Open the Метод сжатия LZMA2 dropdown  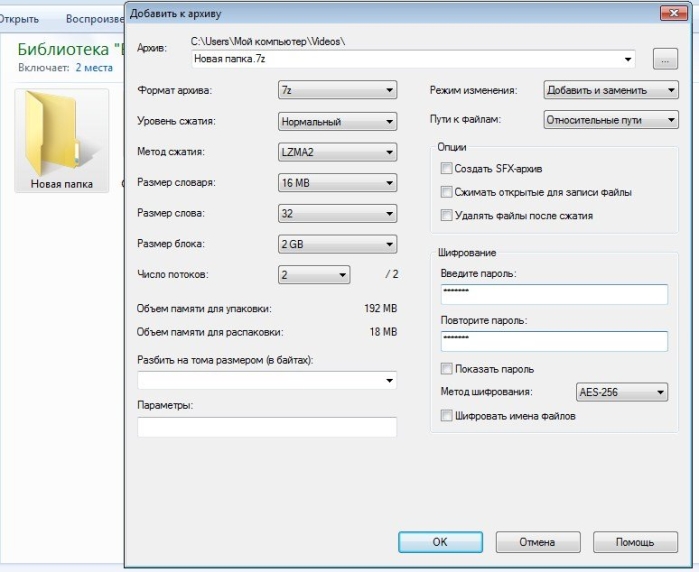(337, 152)
